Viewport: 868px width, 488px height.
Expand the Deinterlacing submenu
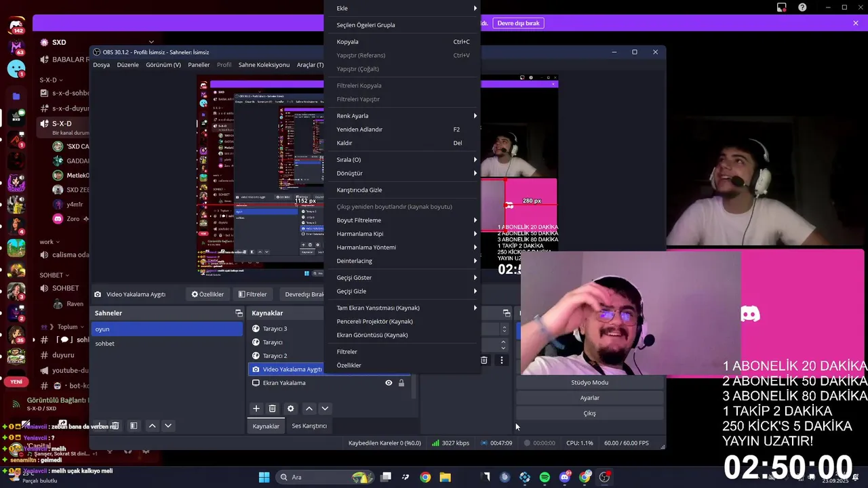tap(402, 261)
